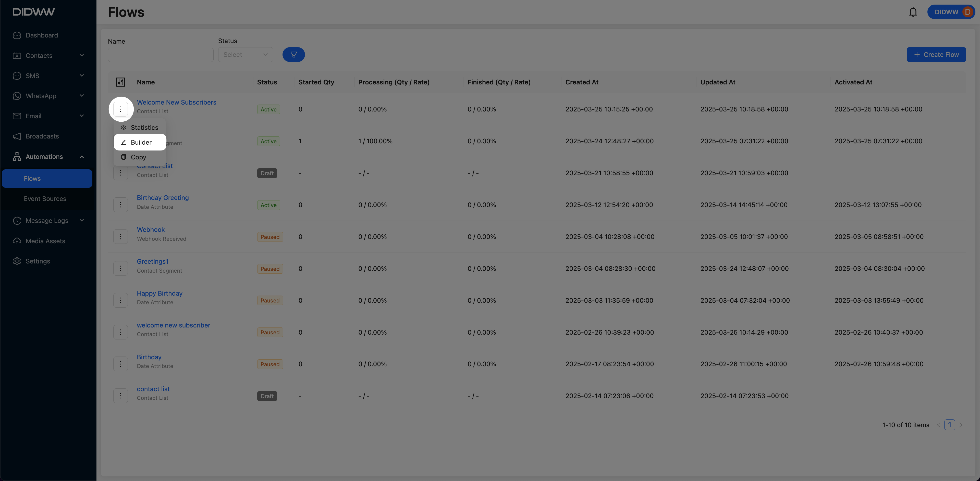Click the blue filter funnel button
980x481 pixels.
[x=293, y=54]
